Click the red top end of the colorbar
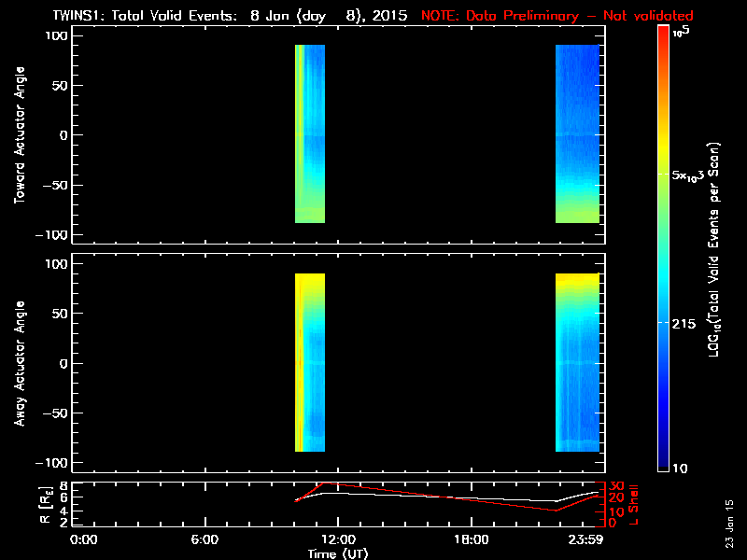The width and height of the screenshot is (747, 560). [x=664, y=33]
